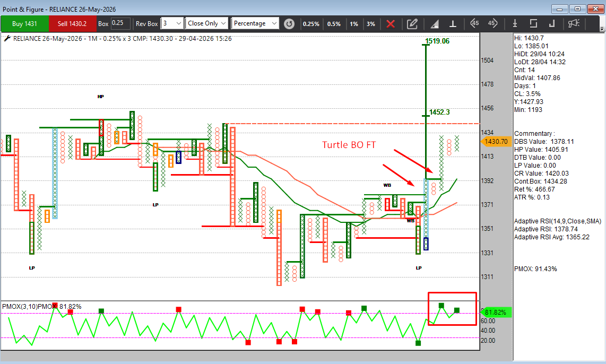Open the edit note pencil icon

point(412,24)
